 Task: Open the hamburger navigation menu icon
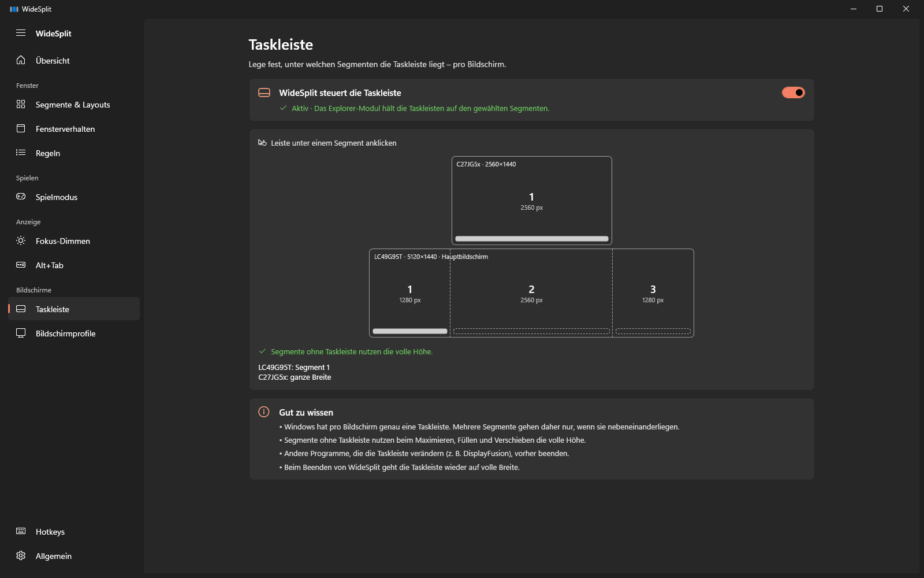pyautogui.click(x=21, y=33)
